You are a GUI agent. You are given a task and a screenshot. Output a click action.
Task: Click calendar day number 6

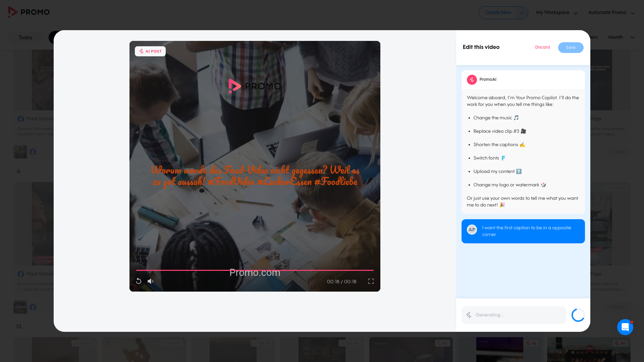(x=19, y=171)
